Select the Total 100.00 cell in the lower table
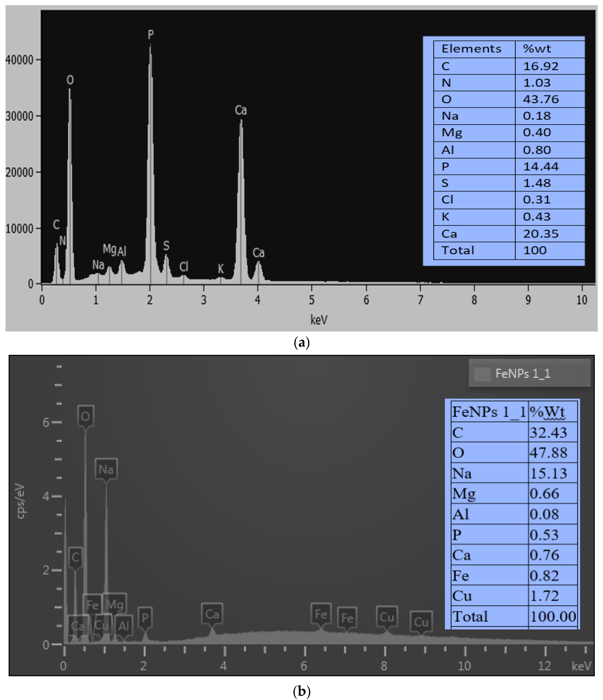The image size is (603, 700). pyautogui.click(x=553, y=617)
